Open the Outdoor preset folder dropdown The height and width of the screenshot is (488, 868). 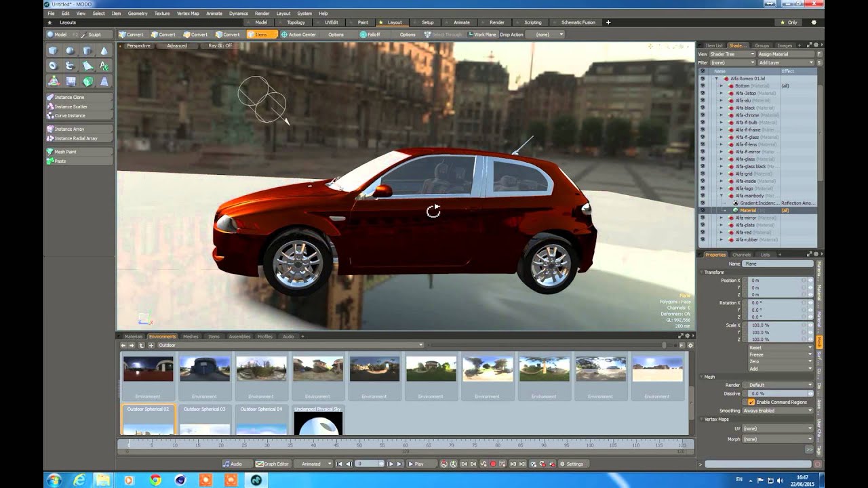pyautogui.click(x=290, y=345)
